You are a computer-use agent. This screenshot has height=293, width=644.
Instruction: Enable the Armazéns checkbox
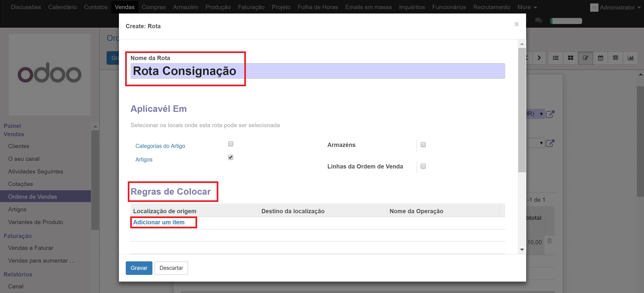click(x=423, y=145)
